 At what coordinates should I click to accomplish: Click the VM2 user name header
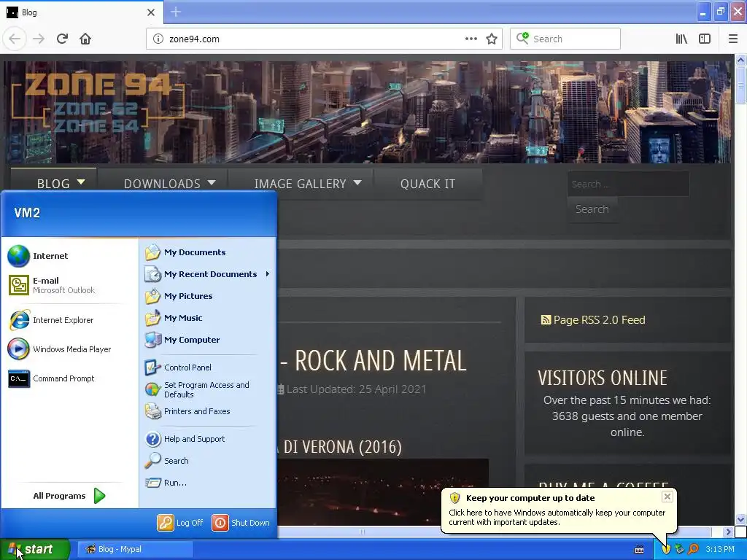[x=27, y=213]
